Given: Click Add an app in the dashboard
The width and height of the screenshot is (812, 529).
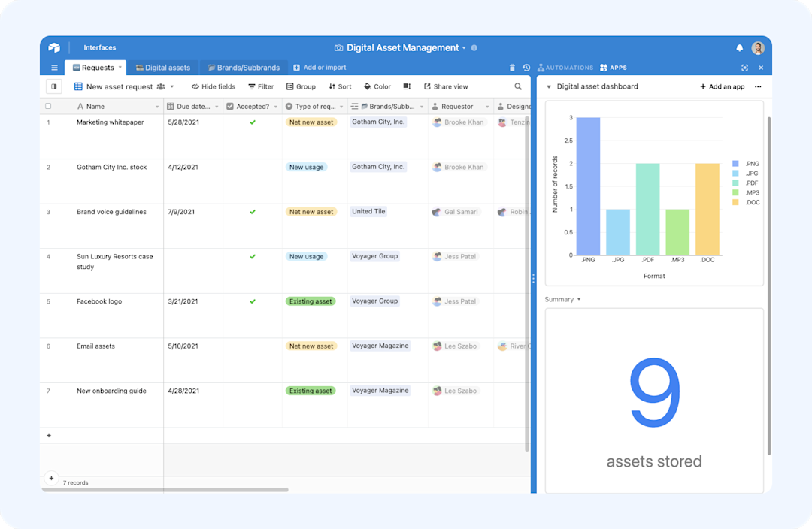Looking at the screenshot, I should click(722, 86).
